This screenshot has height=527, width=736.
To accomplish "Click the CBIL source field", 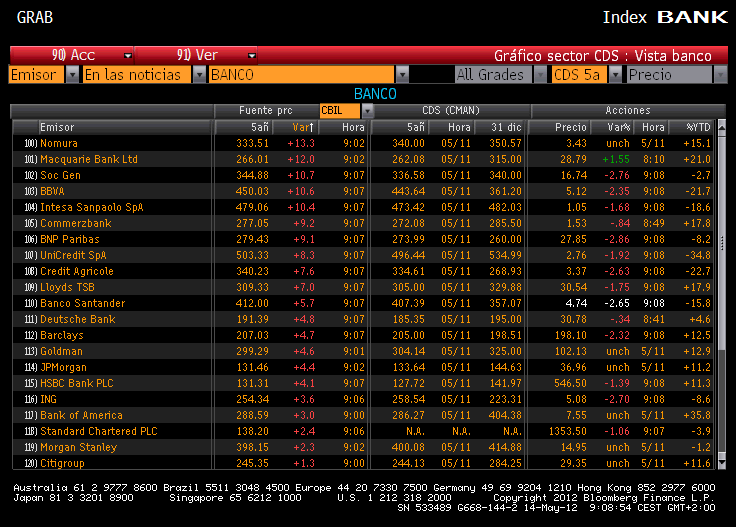I will pyautogui.click(x=340, y=111).
